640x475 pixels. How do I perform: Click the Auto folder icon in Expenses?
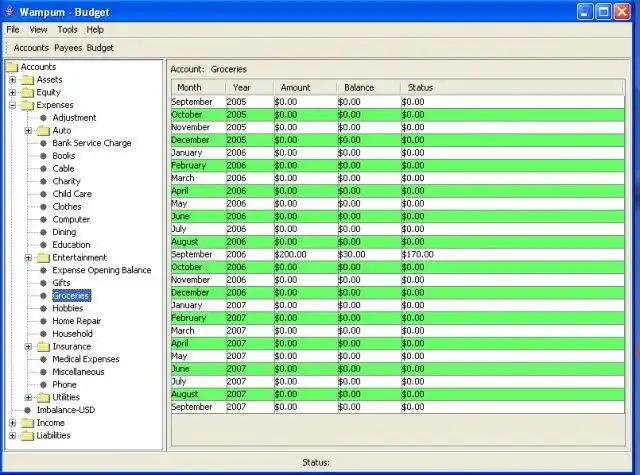pos(43,130)
